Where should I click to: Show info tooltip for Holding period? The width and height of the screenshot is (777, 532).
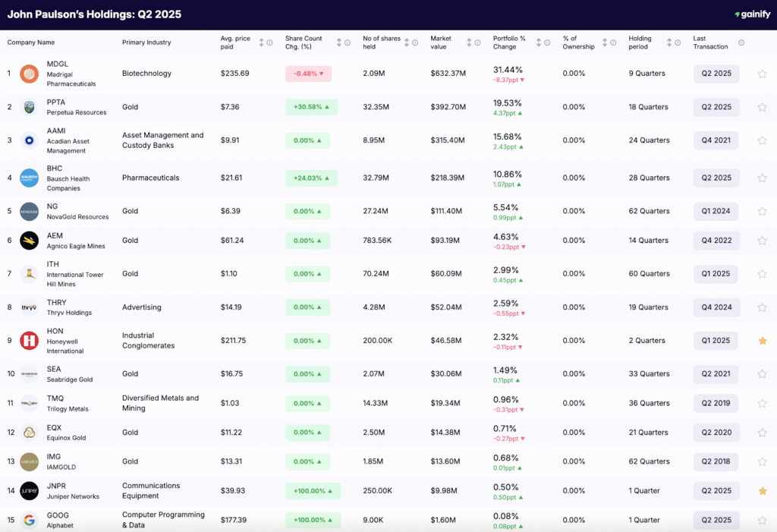click(678, 42)
